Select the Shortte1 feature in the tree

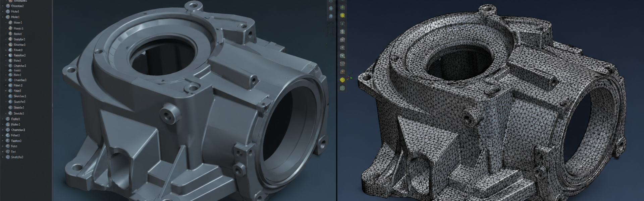(x=19, y=45)
